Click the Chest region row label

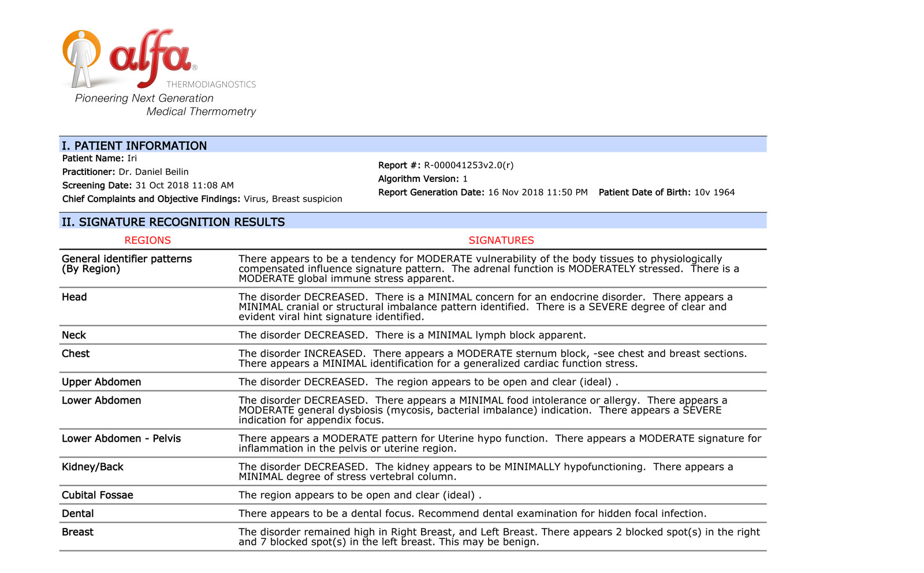pos(76,354)
